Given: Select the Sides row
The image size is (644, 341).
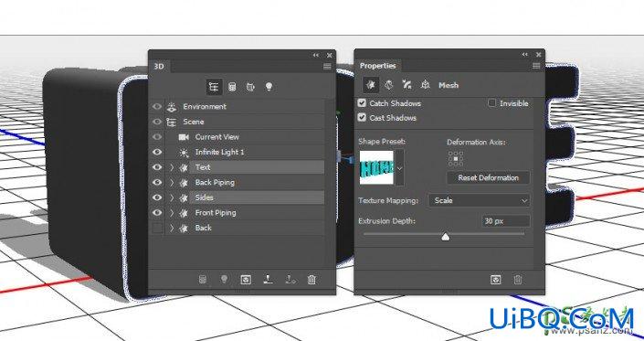Looking at the screenshot, I should pyautogui.click(x=245, y=197).
